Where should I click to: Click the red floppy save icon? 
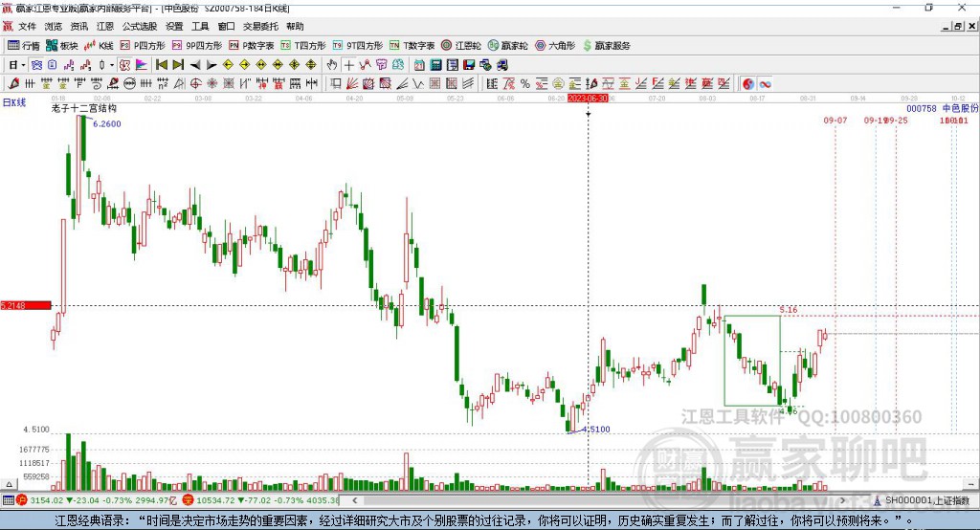point(469,65)
